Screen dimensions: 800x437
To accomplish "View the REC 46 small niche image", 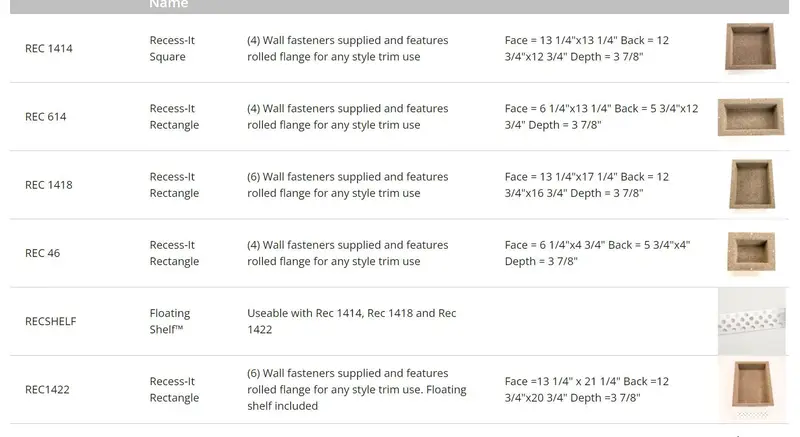I will (x=751, y=252).
